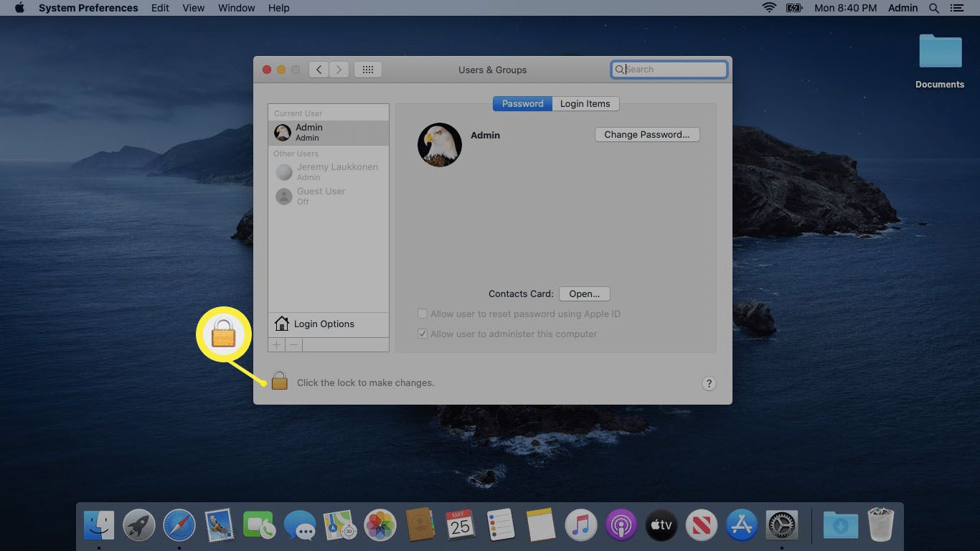Open the help button in Users & Groups
This screenshot has height=551, width=980.
[x=709, y=383]
